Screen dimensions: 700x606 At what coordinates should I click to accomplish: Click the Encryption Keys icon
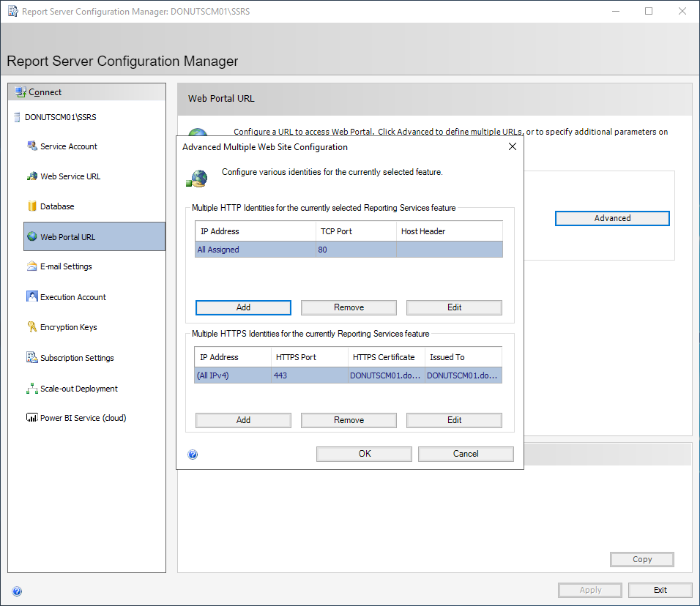31,327
